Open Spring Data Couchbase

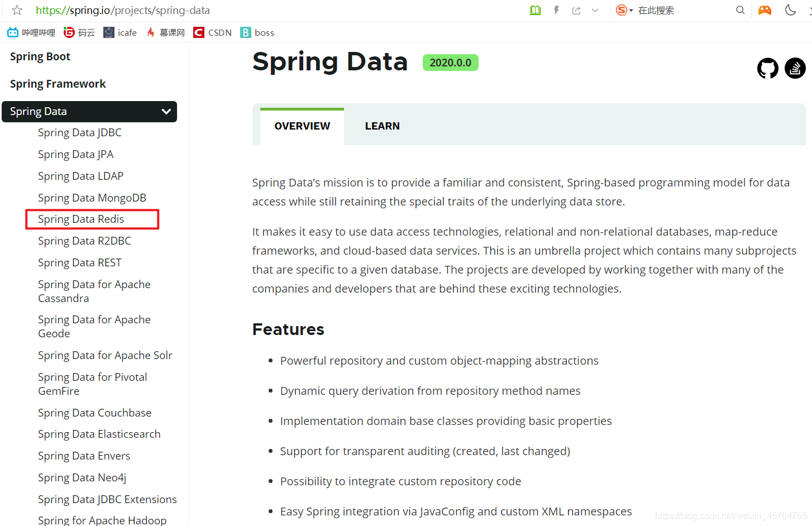click(95, 413)
